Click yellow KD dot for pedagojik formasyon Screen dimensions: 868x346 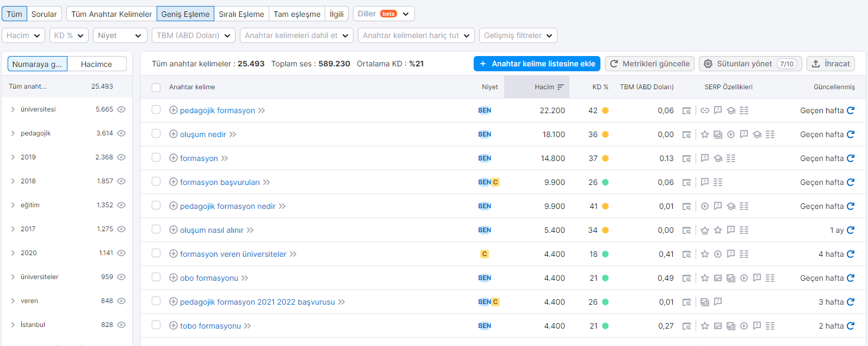click(x=605, y=110)
